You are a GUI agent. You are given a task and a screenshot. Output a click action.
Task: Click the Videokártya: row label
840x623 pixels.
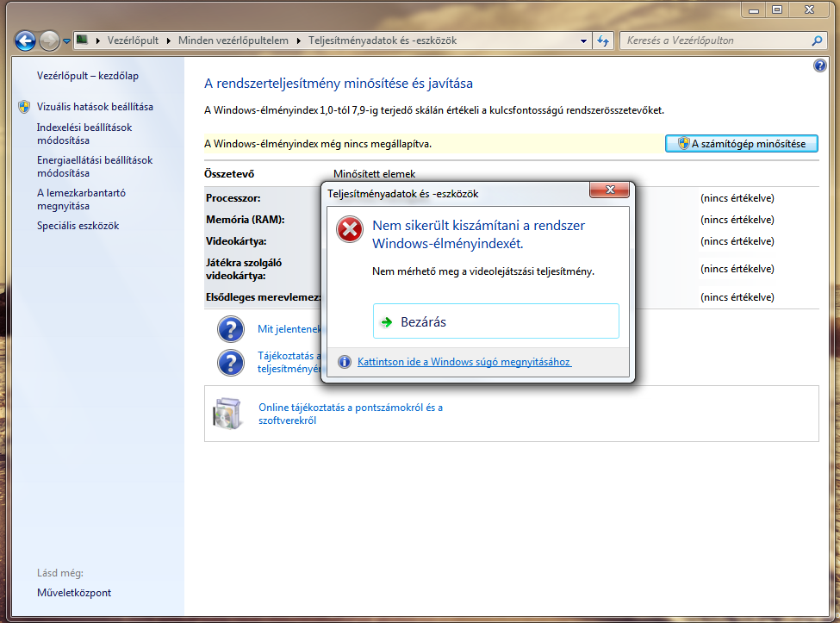coord(236,241)
